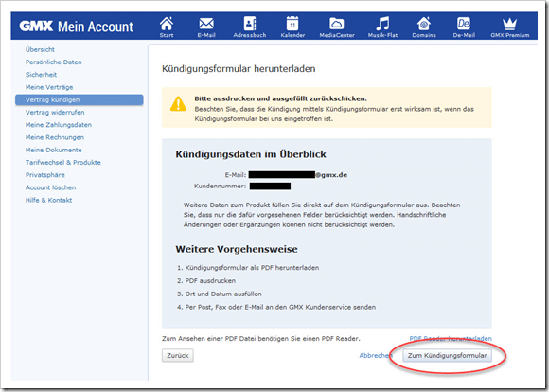549x392 pixels.
Task: Open Meine Rechnungen in sidebar
Action: [x=55, y=137]
